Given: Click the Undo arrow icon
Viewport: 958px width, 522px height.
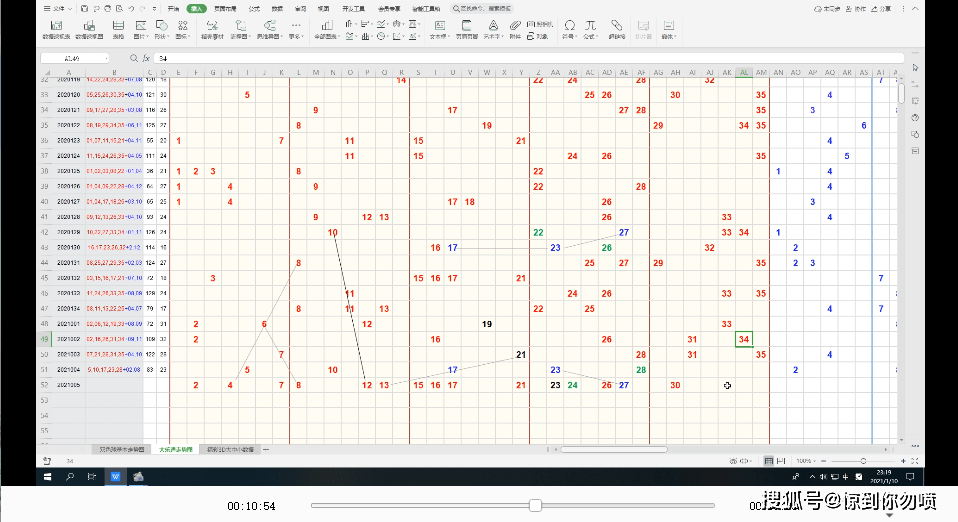Looking at the screenshot, I should click(x=131, y=9).
